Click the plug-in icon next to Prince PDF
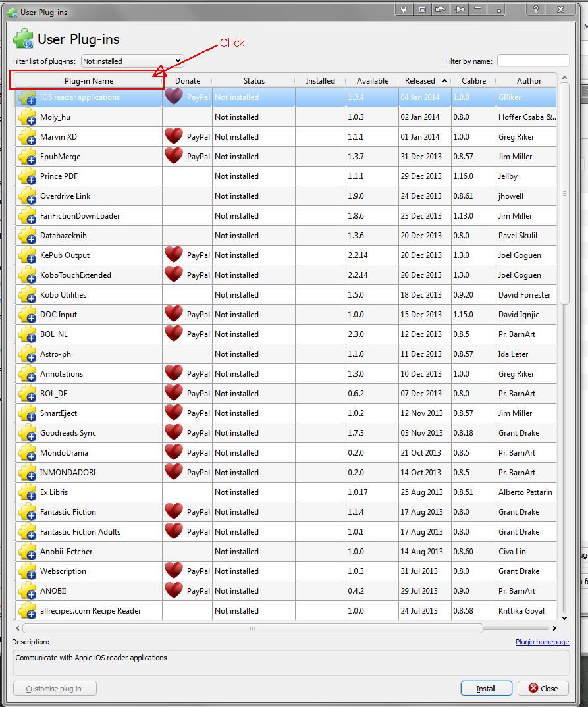 (x=28, y=176)
